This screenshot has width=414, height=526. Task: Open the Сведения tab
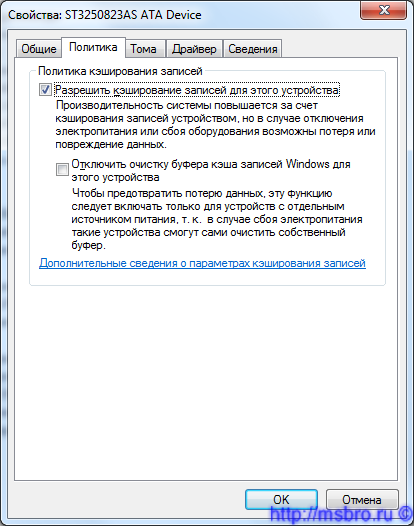click(x=253, y=49)
